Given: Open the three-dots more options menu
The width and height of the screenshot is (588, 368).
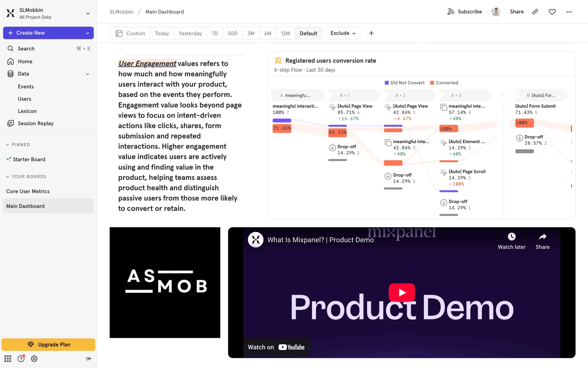Looking at the screenshot, I should (x=569, y=12).
